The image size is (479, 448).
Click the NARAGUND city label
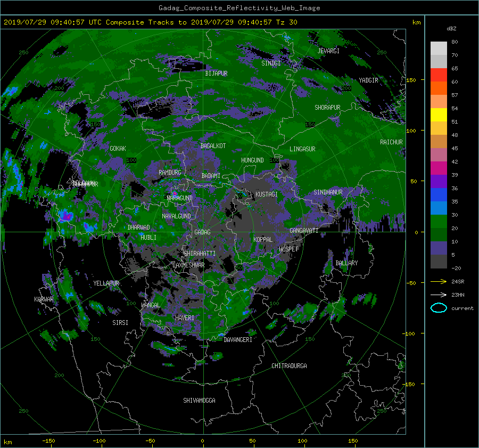(x=180, y=198)
